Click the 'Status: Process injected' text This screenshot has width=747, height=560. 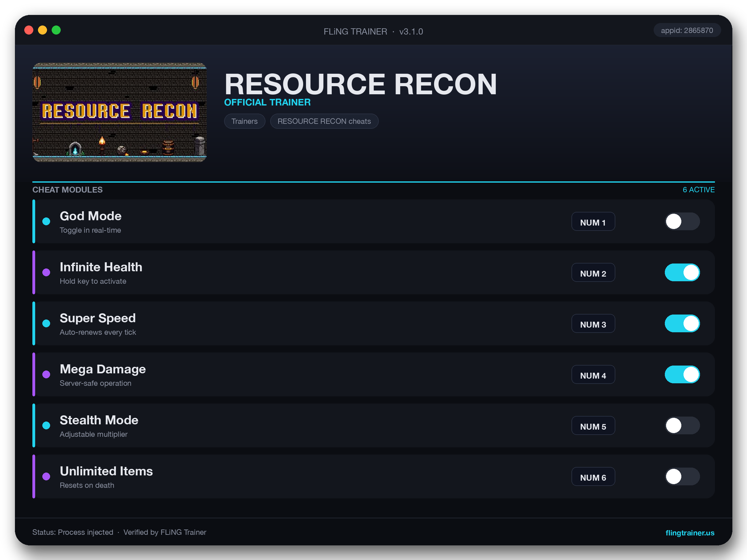[x=73, y=532]
